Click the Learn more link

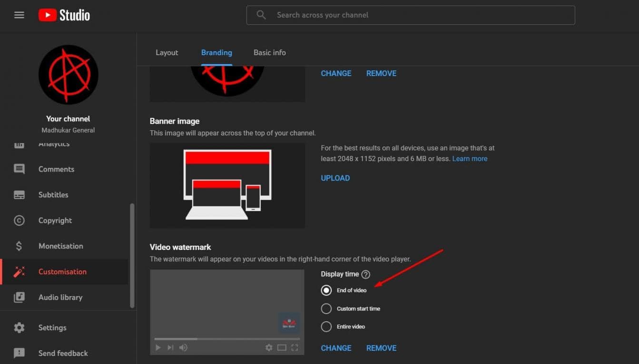point(470,159)
